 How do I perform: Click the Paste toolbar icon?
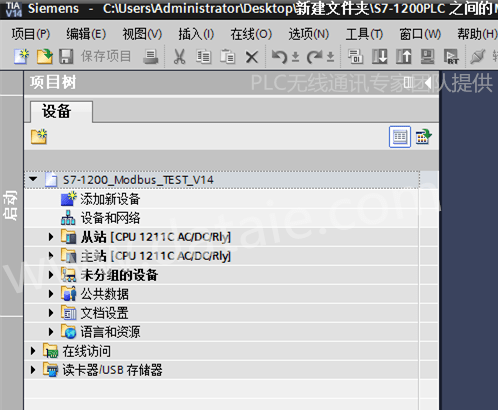[227, 56]
